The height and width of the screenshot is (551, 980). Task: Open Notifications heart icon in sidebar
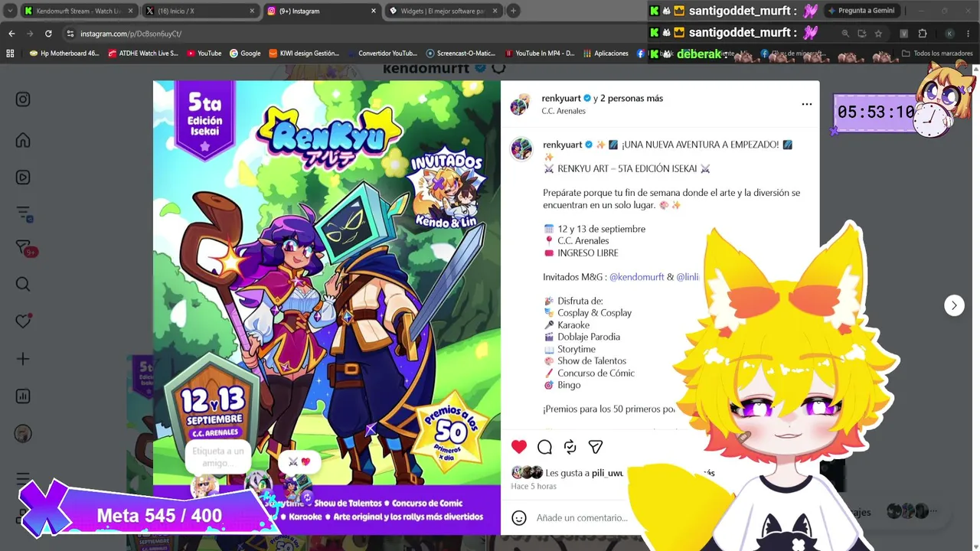click(x=23, y=321)
